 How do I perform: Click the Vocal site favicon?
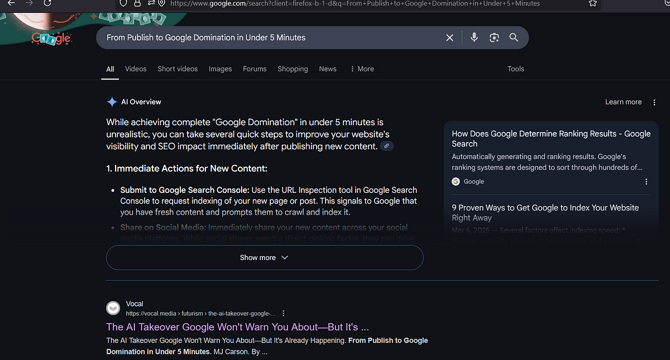click(x=113, y=308)
